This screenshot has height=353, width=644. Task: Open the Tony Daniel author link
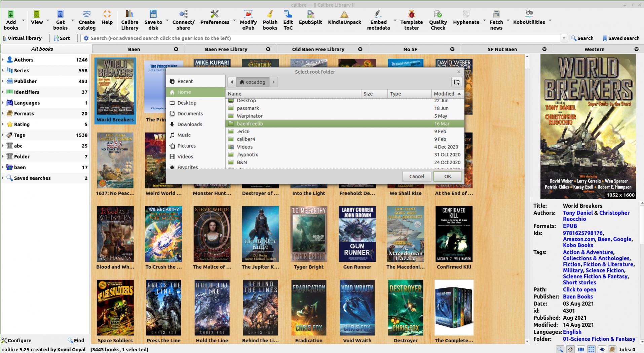(x=577, y=213)
